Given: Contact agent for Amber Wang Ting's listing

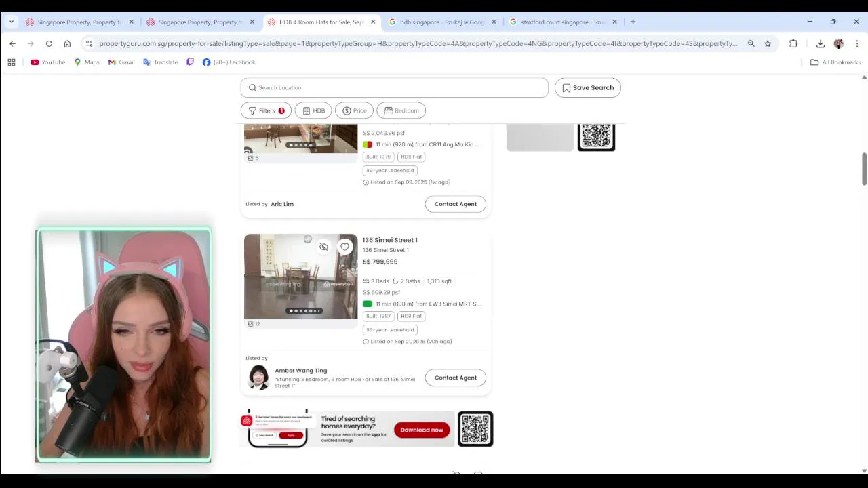Looking at the screenshot, I should pos(456,378).
